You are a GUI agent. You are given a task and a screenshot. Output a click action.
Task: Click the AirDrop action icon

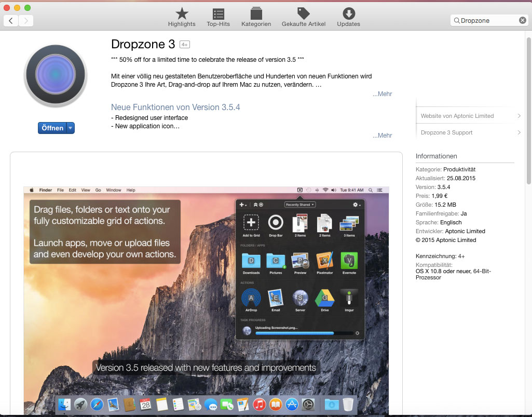click(251, 298)
